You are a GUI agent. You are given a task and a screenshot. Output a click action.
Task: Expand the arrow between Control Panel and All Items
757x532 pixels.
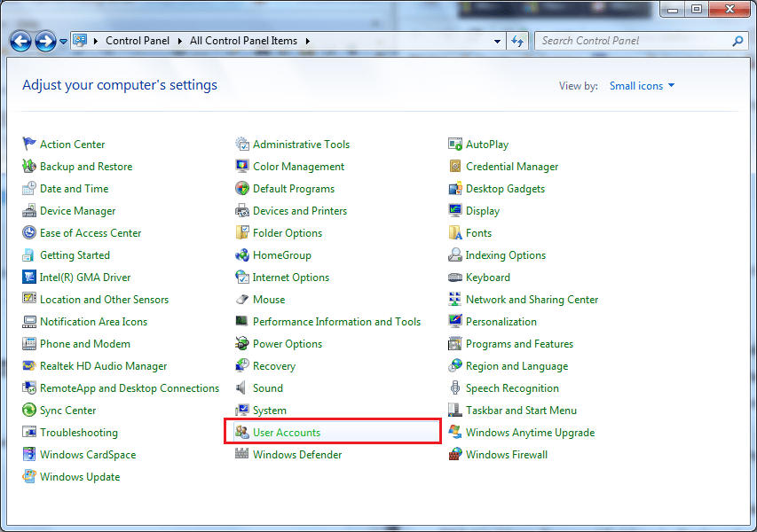179,41
